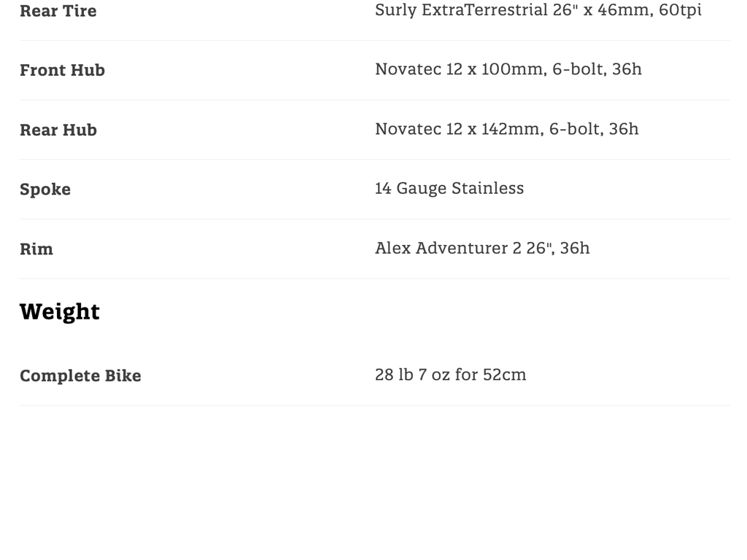Click the Novatec 12 x 142mm hub value
The width and height of the screenshot is (747, 560).
[x=506, y=129]
